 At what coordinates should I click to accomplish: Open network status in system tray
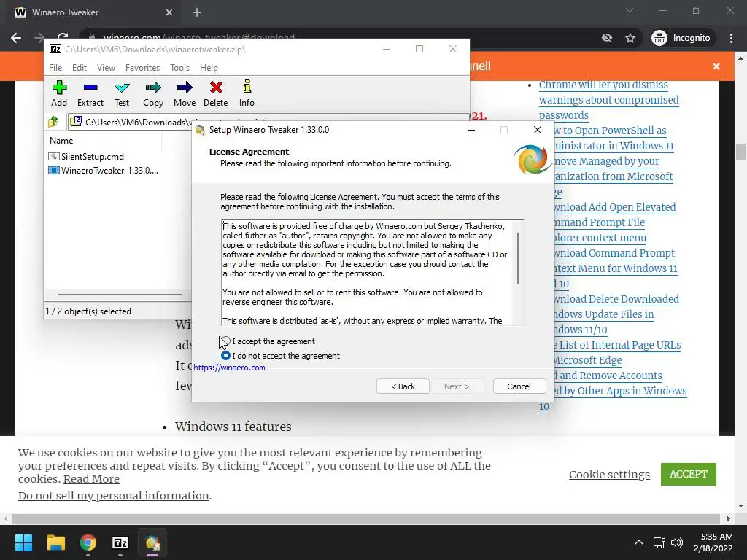(659, 542)
